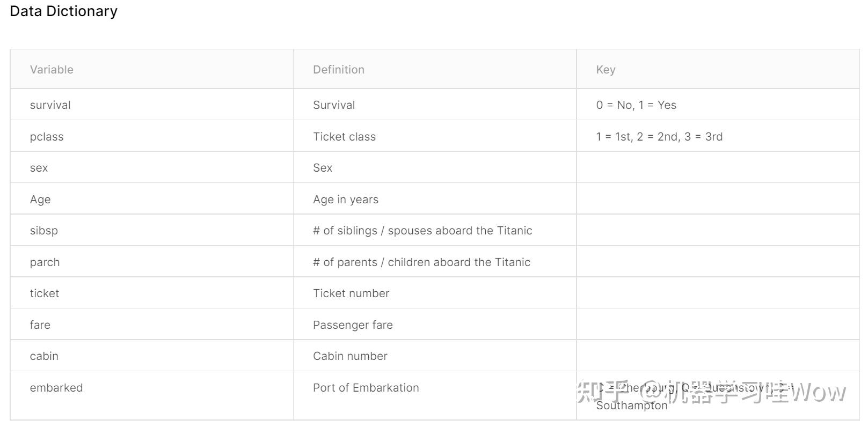868x427 pixels.
Task: Click the Port of Embarkation definition
Action: click(366, 388)
